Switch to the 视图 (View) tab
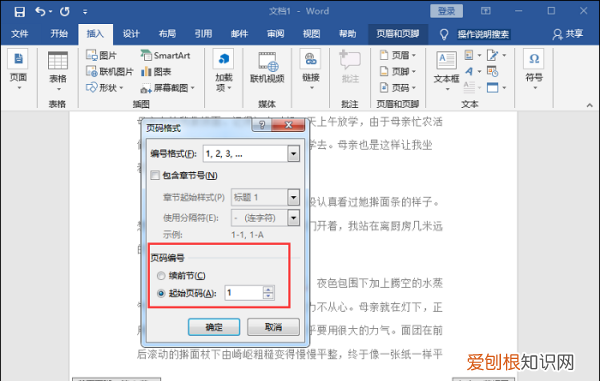 click(x=311, y=34)
